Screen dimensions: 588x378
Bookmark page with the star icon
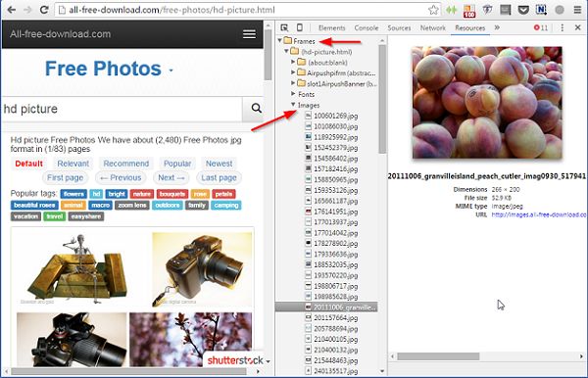433,10
